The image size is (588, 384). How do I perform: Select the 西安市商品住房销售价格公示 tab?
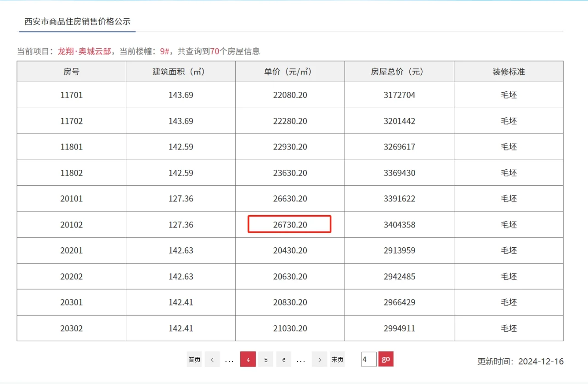[x=78, y=22]
